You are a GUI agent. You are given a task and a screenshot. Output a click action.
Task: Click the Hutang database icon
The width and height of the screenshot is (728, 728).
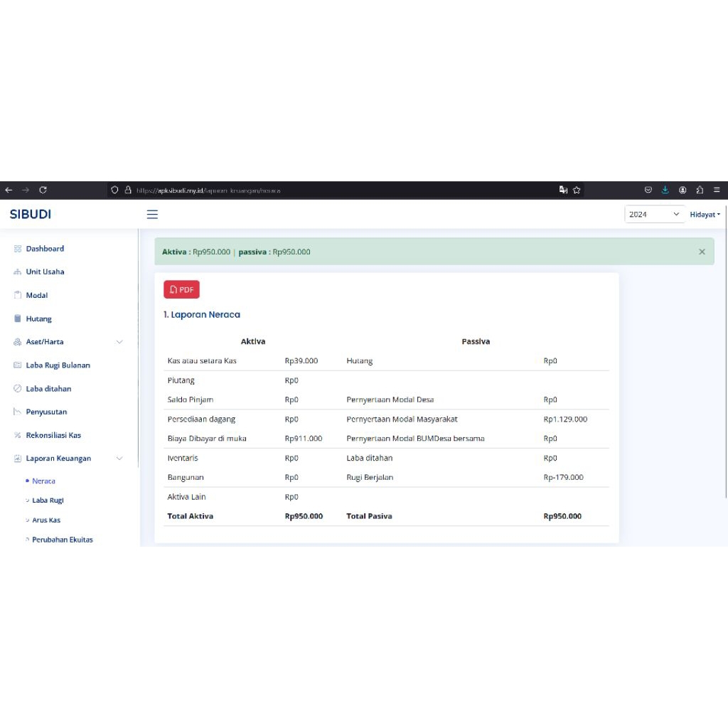pos(17,318)
